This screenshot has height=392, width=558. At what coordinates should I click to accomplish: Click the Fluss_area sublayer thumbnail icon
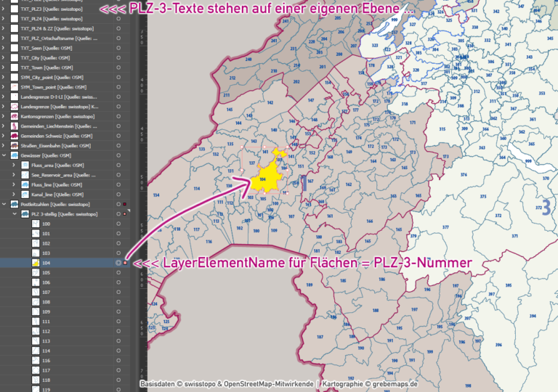25,166
